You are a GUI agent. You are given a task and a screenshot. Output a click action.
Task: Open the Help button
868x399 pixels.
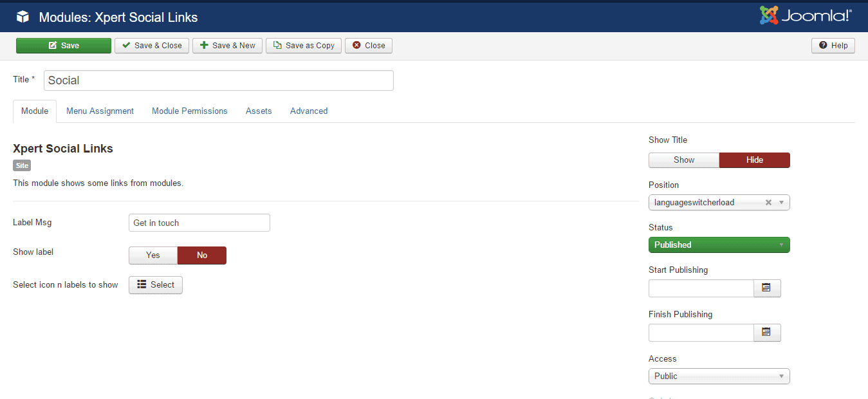click(833, 46)
